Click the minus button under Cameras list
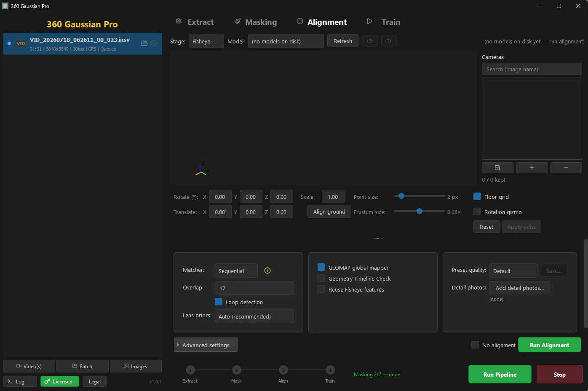Viewport: 588px width, 391px height. [x=566, y=168]
